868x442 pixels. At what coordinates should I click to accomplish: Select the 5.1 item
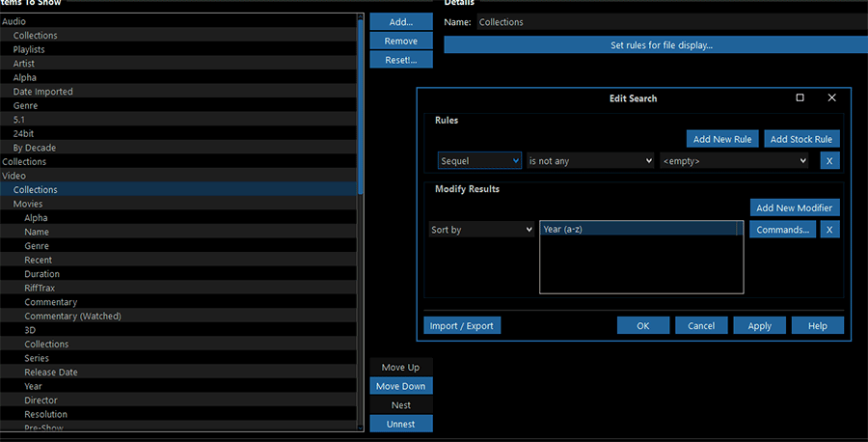[178, 119]
